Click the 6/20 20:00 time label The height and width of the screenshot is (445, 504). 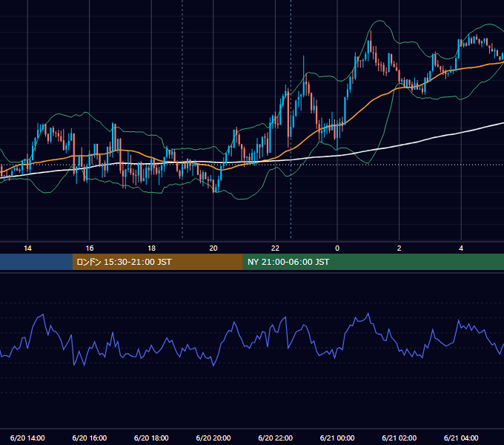point(213,438)
